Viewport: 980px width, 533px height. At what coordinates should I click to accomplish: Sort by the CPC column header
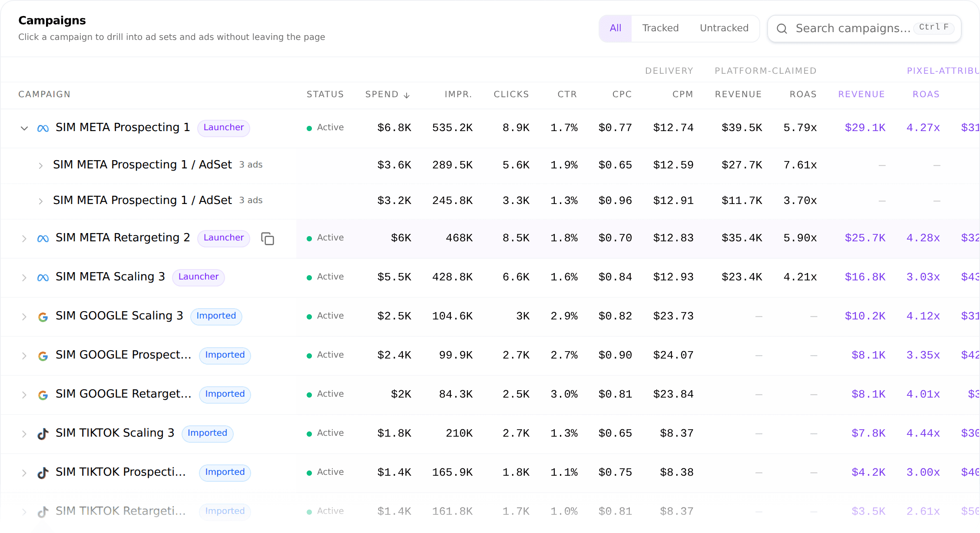pos(622,94)
